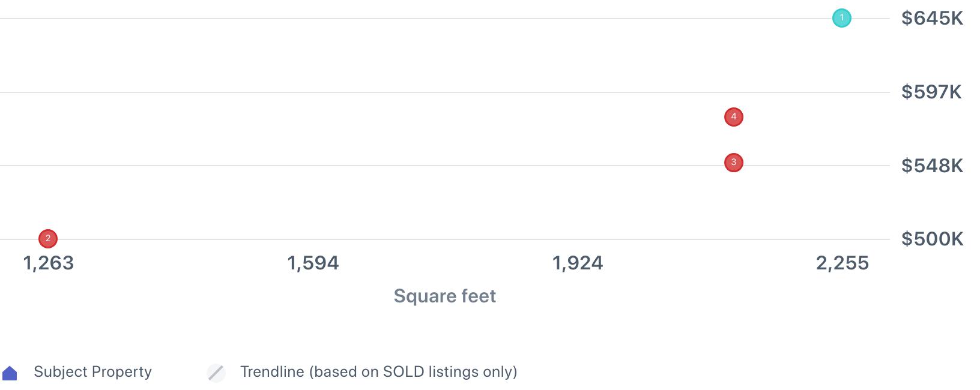This screenshot has height=390, width=980.
Task: Click the $548K price axis label
Action: pos(932,166)
